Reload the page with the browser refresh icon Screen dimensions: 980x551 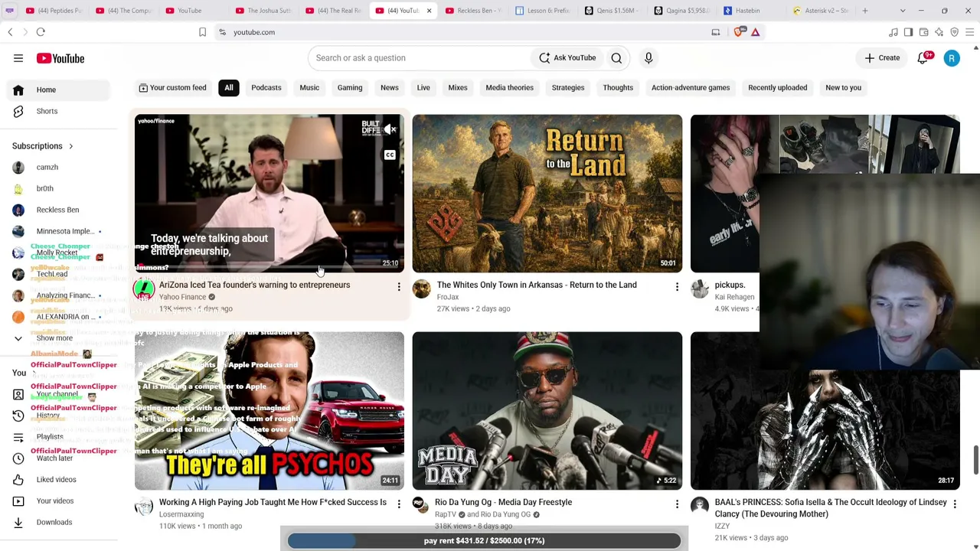[41, 32]
